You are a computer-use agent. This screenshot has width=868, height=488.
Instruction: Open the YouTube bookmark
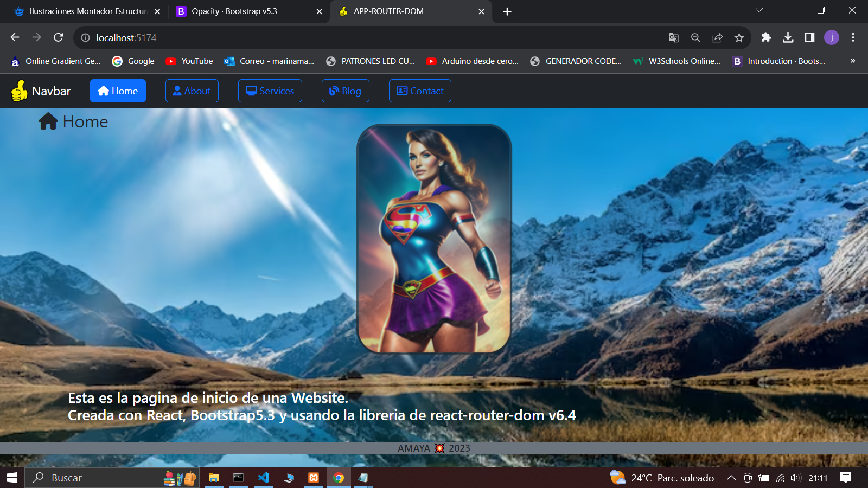tap(189, 61)
